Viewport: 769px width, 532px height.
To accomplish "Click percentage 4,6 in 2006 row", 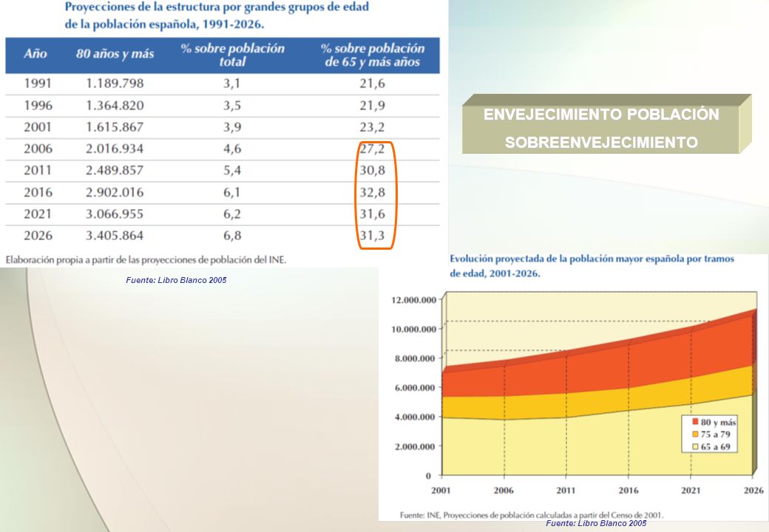I will 232,149.
